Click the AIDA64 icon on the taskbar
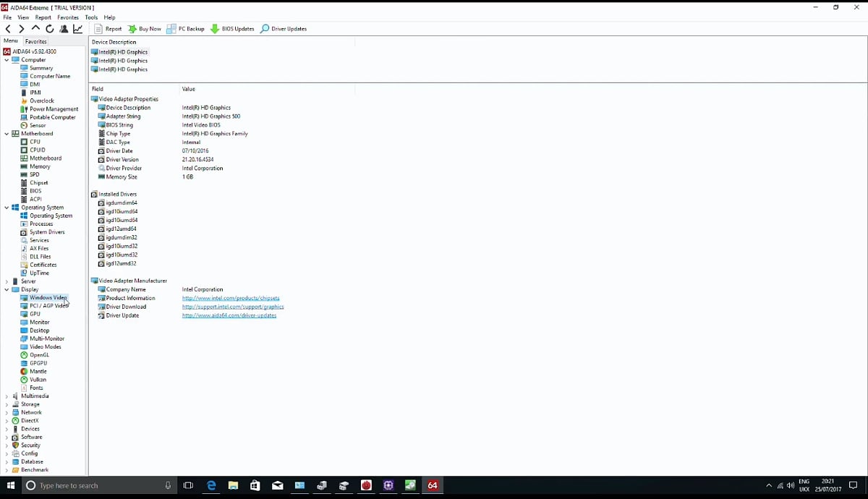868x499 pixels. [433, 485]
